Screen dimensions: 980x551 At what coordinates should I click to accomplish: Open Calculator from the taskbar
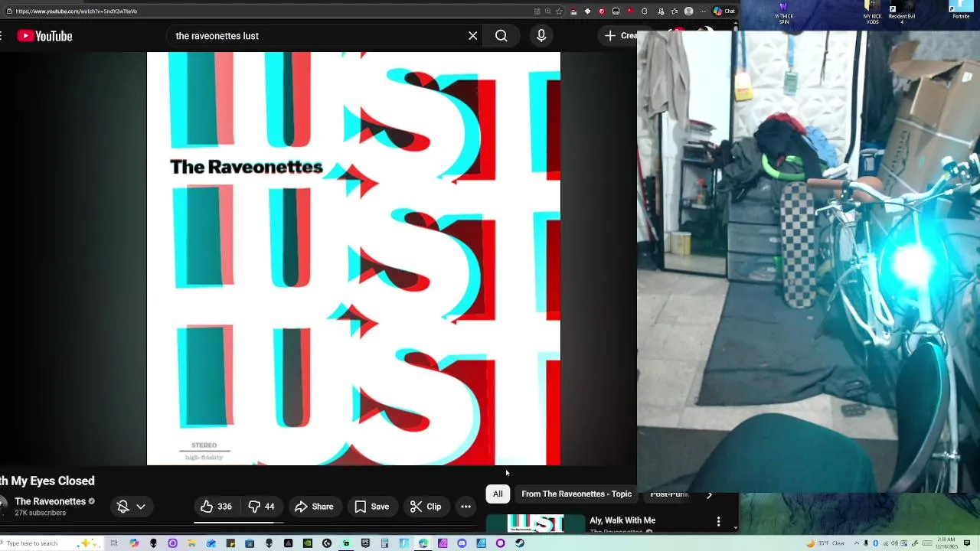[384, 543]
